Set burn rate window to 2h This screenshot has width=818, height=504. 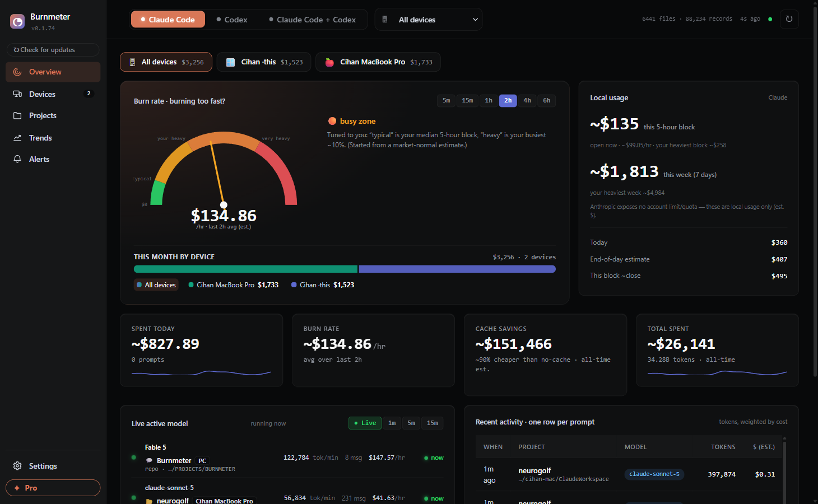(x=508, y=100)
